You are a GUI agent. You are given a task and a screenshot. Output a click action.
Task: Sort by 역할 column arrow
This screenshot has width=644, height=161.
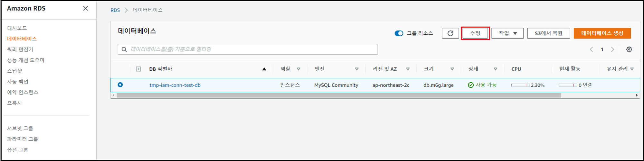tap(298, 69)
